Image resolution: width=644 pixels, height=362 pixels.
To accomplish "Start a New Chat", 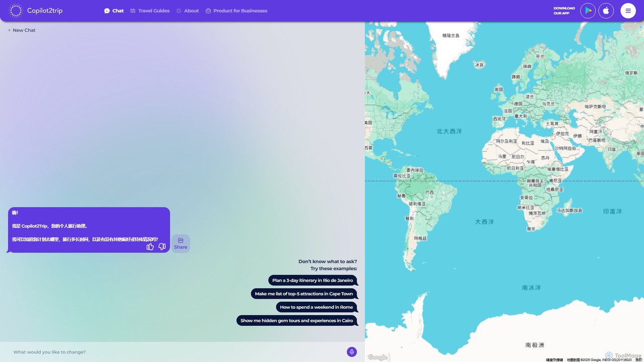I will pos(22,30).
